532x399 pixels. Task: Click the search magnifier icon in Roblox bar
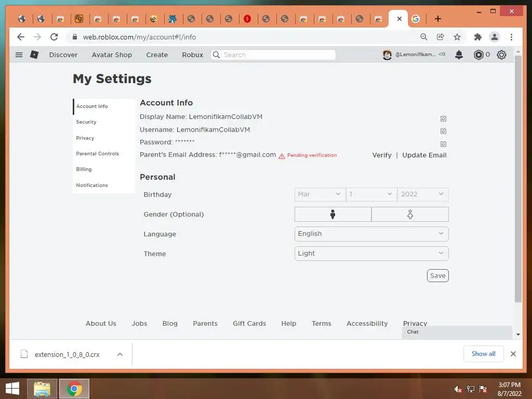pos(216,55)
